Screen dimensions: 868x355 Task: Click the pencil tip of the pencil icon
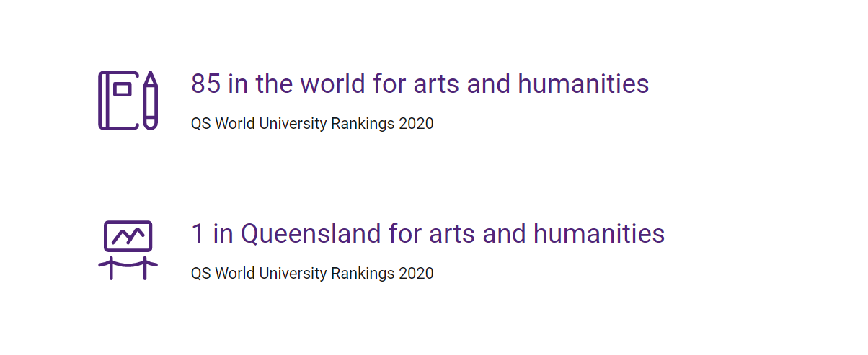pyautogui.click(x=150, y=78)
